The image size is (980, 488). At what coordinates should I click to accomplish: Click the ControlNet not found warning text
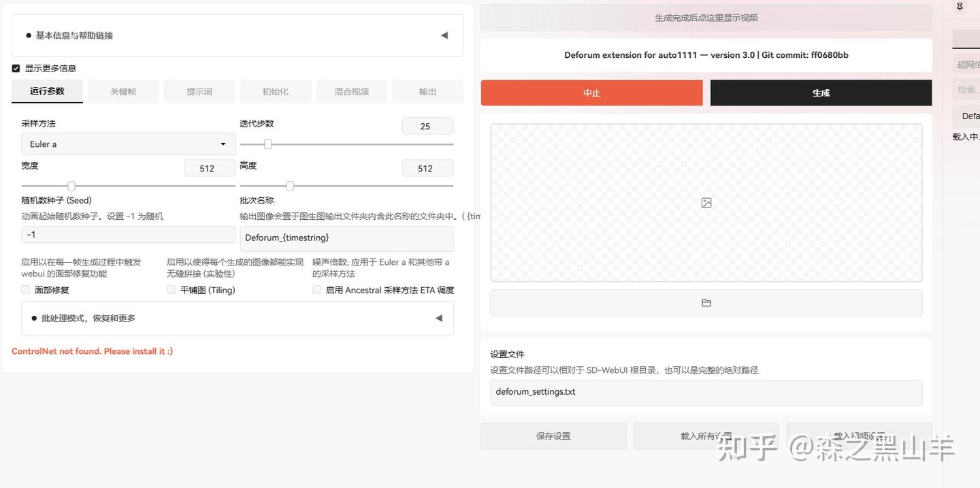coord(93,351)
